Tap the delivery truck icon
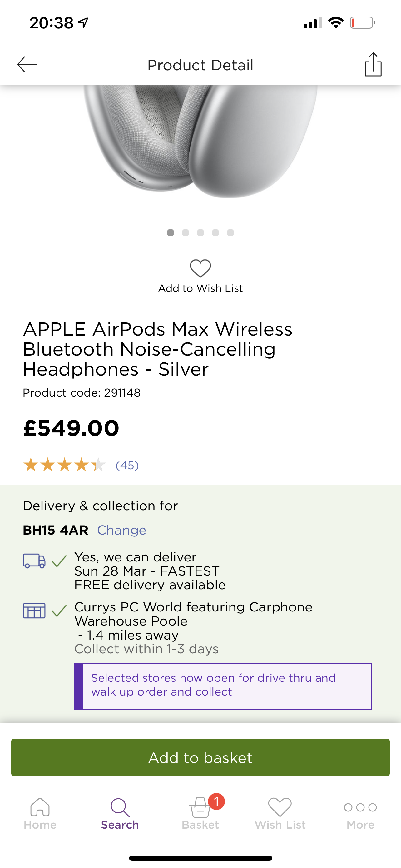This screenshot has height=868, width=401. click(x=34, y=561)
